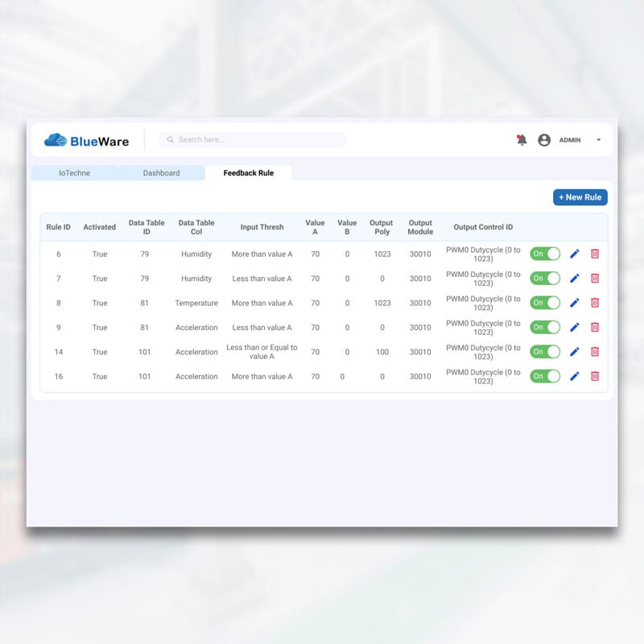
Task: Edit rule 14 with pencil icon
Action: [575, 352]
